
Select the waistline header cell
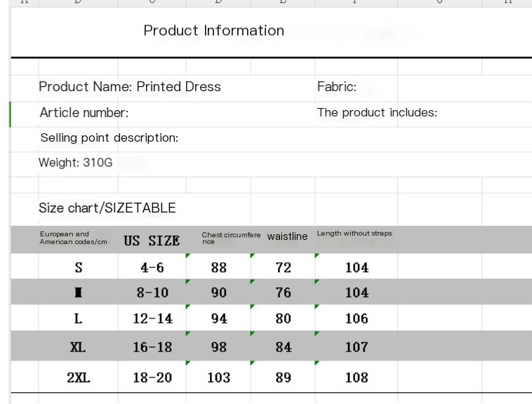click(287, 237)
